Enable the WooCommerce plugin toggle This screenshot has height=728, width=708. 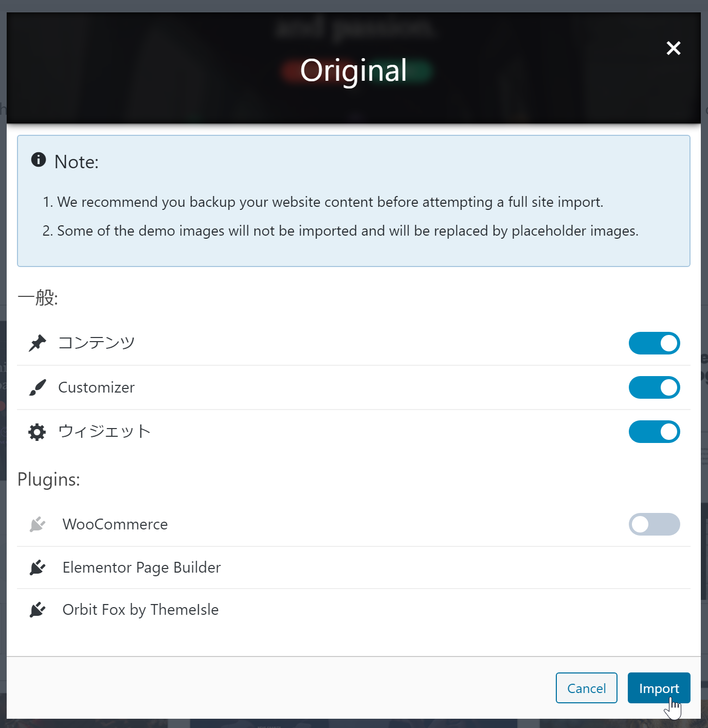point(654,524)
